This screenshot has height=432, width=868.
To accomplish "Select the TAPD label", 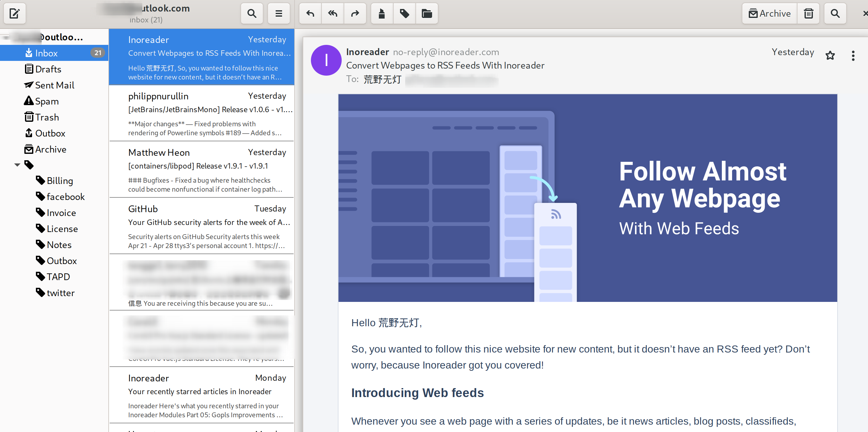I will tap(54, 277).
